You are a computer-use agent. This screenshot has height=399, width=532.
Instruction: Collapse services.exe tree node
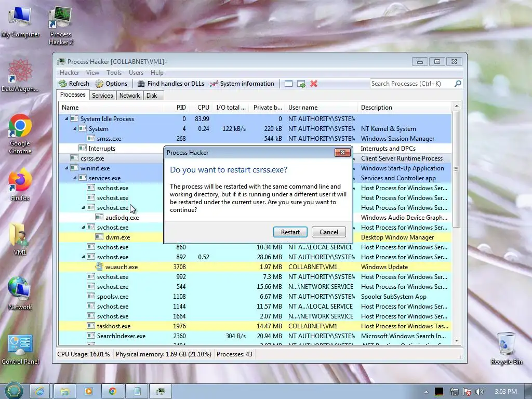coord(75,178)
